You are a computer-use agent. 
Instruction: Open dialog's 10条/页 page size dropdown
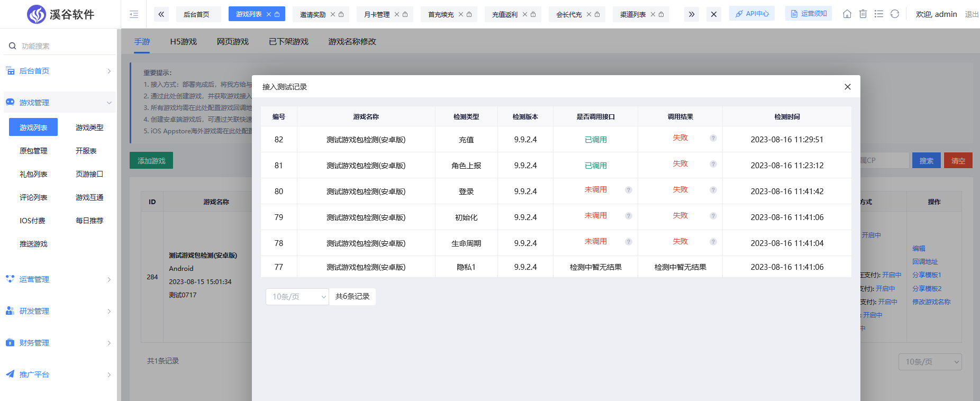(297, 297)
